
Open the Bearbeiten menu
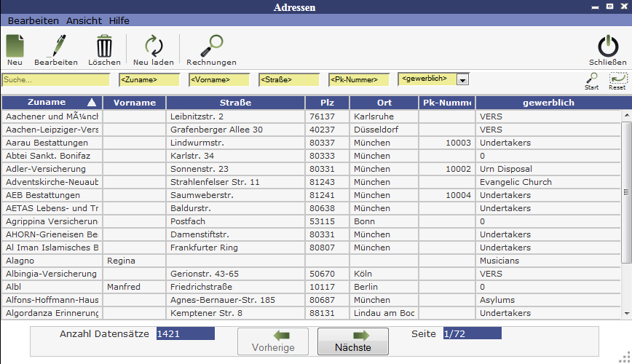[33, 21]
